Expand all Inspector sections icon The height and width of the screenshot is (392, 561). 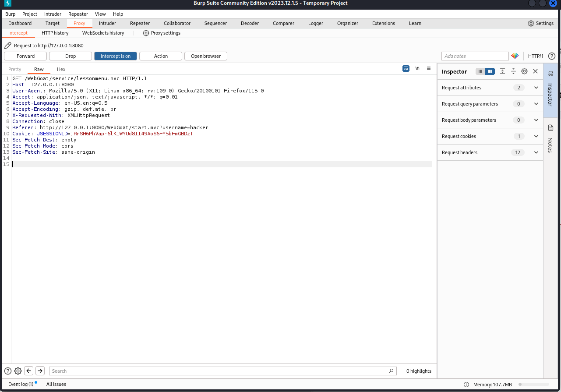tap(502, 71)
